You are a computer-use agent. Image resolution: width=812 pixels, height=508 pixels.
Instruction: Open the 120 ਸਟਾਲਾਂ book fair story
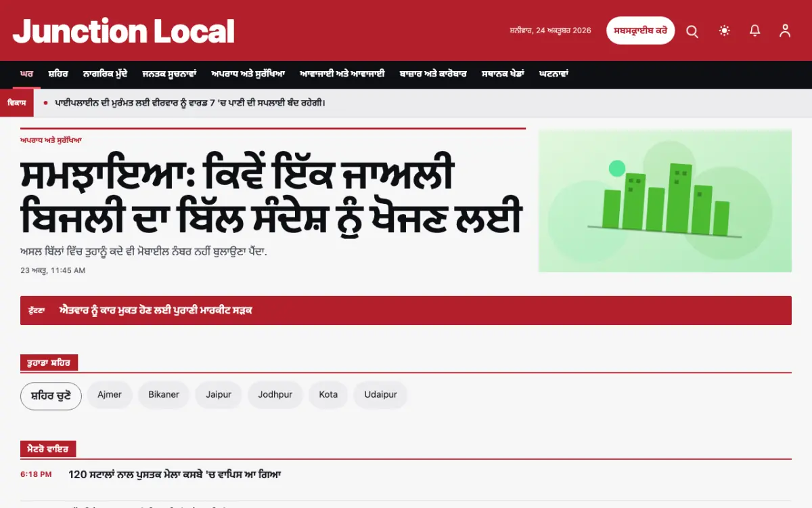click(x=175, y=475)
